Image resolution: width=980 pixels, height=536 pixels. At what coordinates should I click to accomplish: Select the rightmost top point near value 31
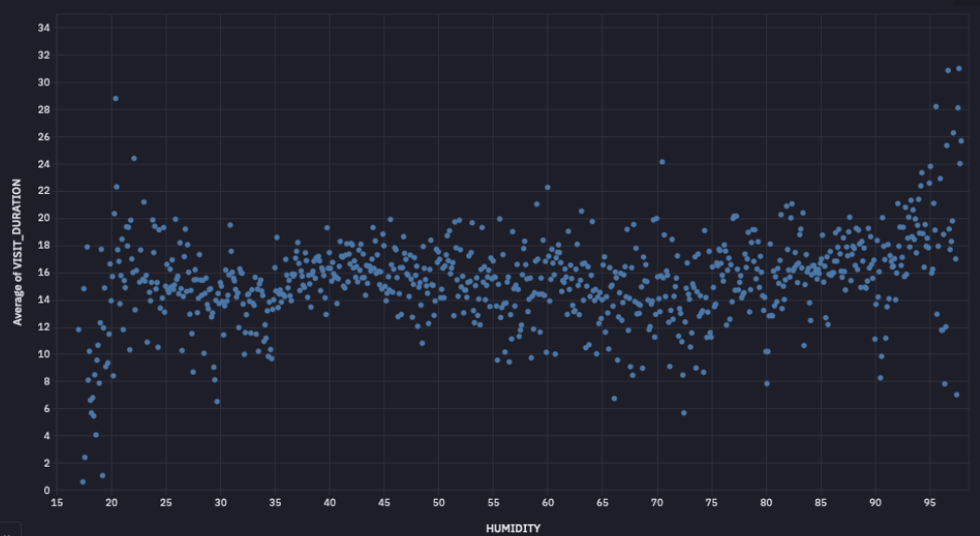point(959,69)
